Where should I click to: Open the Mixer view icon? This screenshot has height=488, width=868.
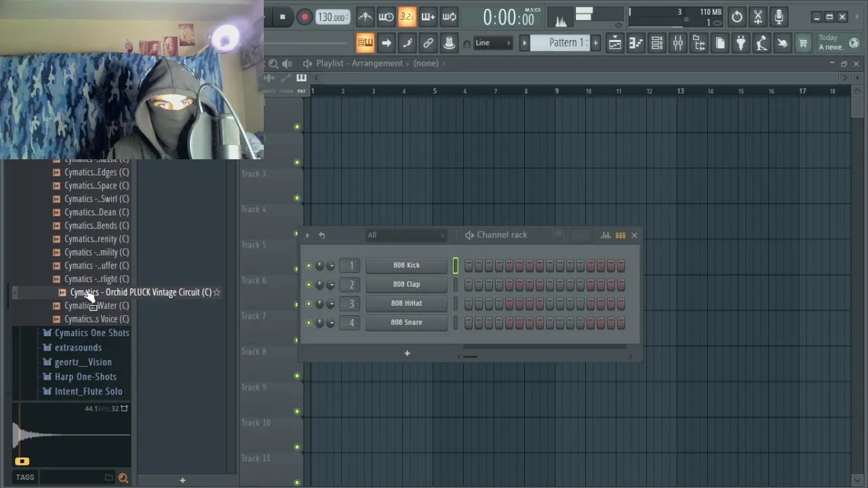(677, 43)
